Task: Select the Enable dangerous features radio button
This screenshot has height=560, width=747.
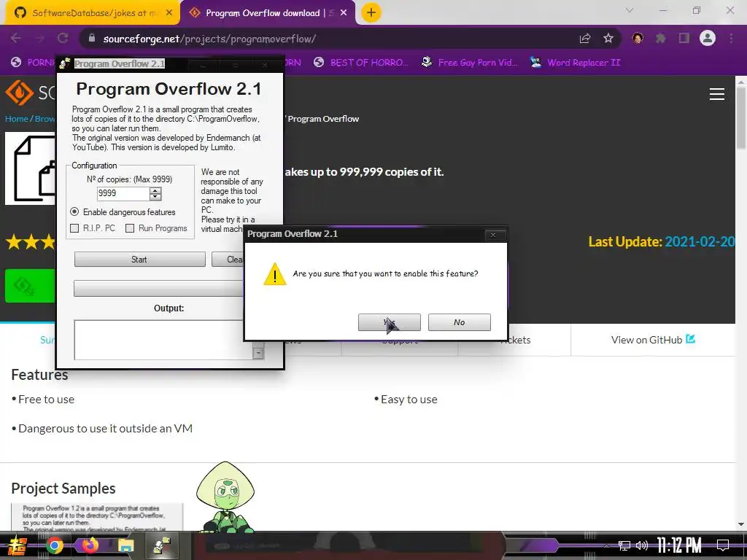Action: coord(74,212)
